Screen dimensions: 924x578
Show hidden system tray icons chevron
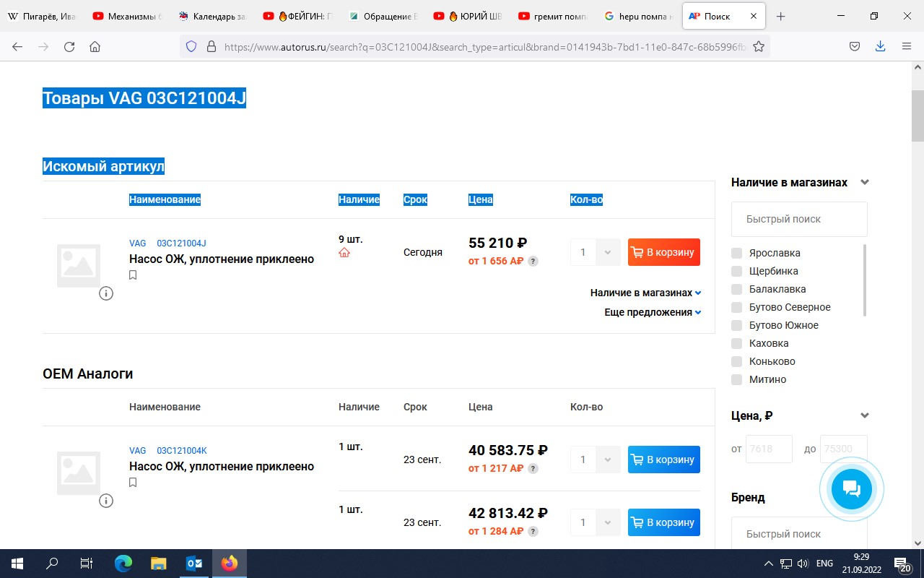coord(768,564)
